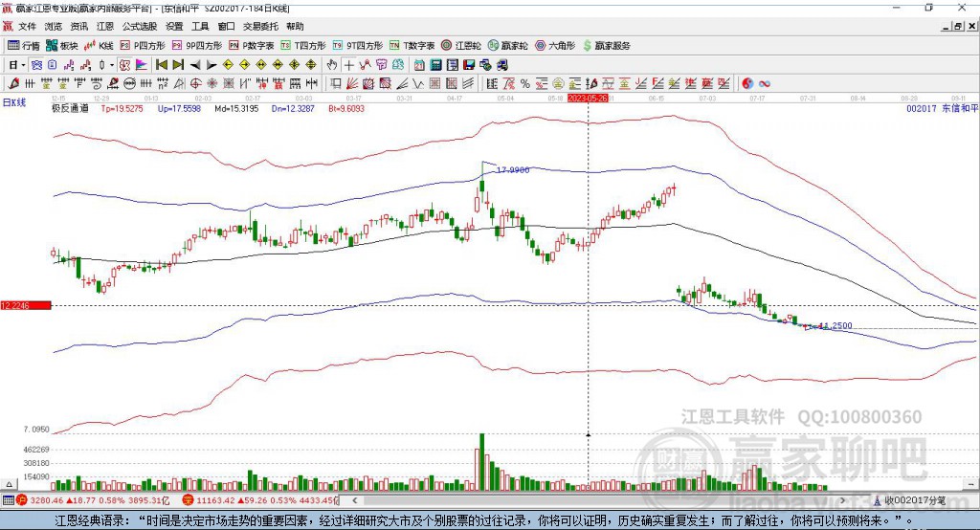
Task: Open the 板块 sector view
Action: pos(62,46)
